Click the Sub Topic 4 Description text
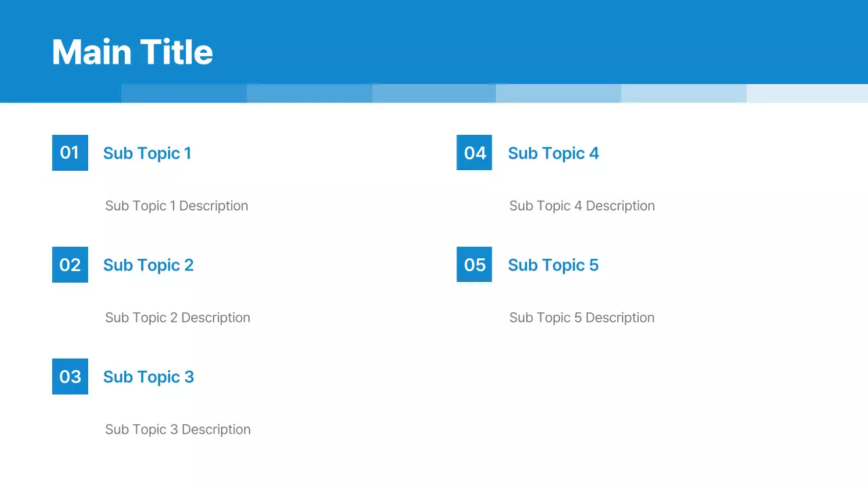Screen dimensions: 868x488 (x=582, y=206)
